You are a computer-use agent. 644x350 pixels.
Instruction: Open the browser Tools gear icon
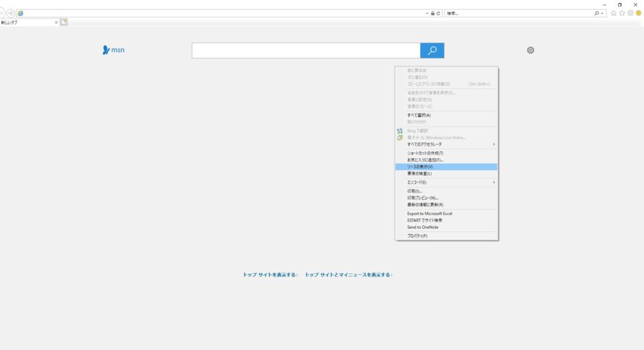pyautogui.click(x=630, y=13)
